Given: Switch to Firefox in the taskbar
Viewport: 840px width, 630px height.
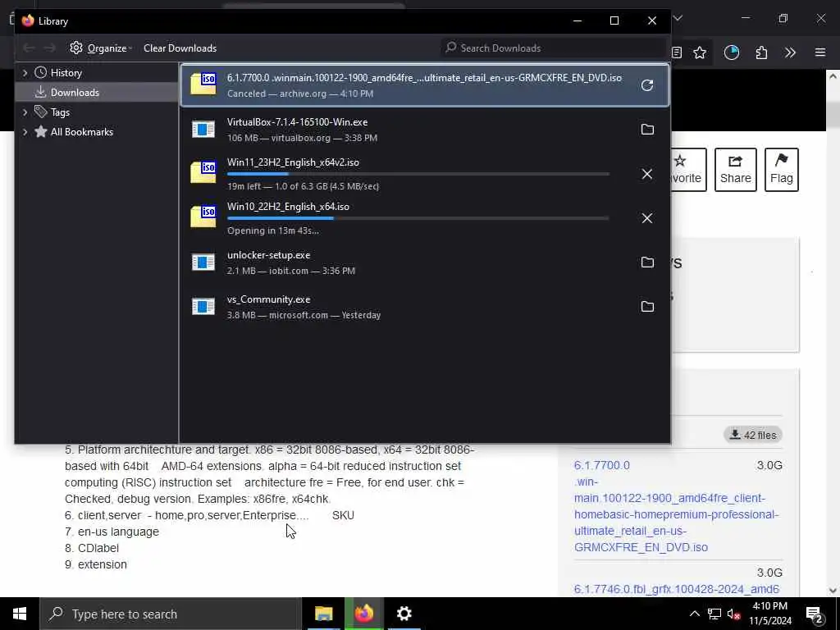Looking at the screenshot, I should 363,614.
